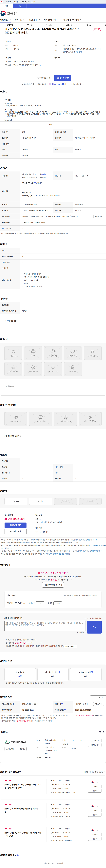The height and width of the screenshot is (868, 106).
Task: Click 채용정보 더보기 button
Action: pyautogui.click(x=95, y=745)
